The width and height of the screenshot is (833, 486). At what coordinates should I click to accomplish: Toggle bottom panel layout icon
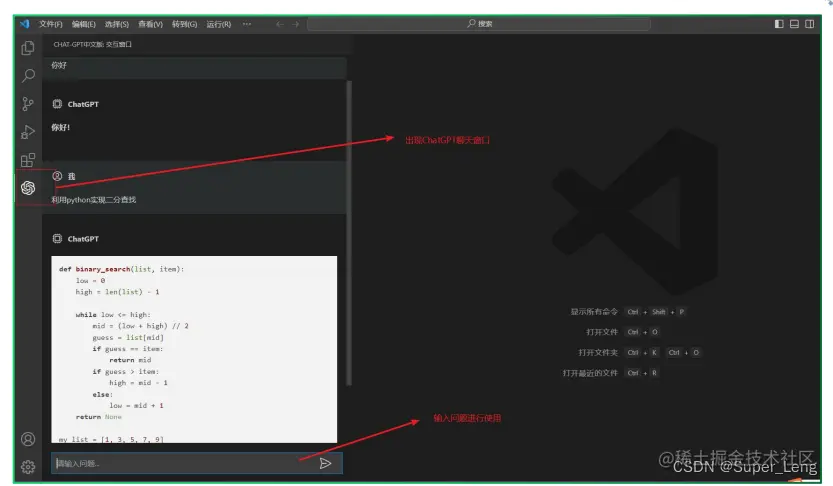click(x=794, y=24)
